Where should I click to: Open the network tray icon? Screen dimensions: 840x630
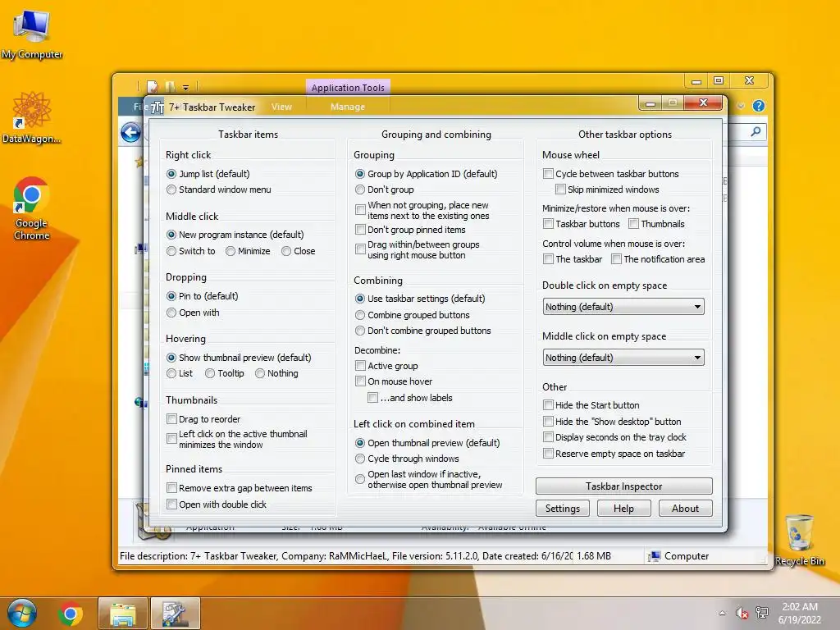click(762, 613)
